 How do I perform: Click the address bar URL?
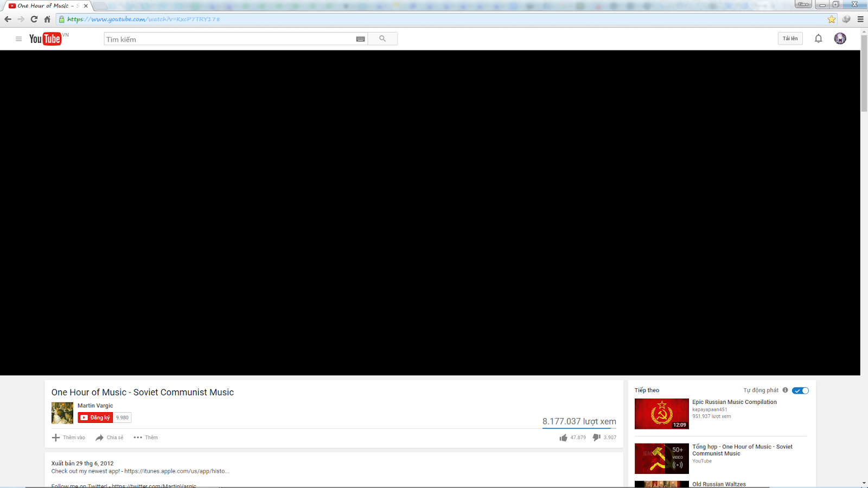[x=143, y=19]
